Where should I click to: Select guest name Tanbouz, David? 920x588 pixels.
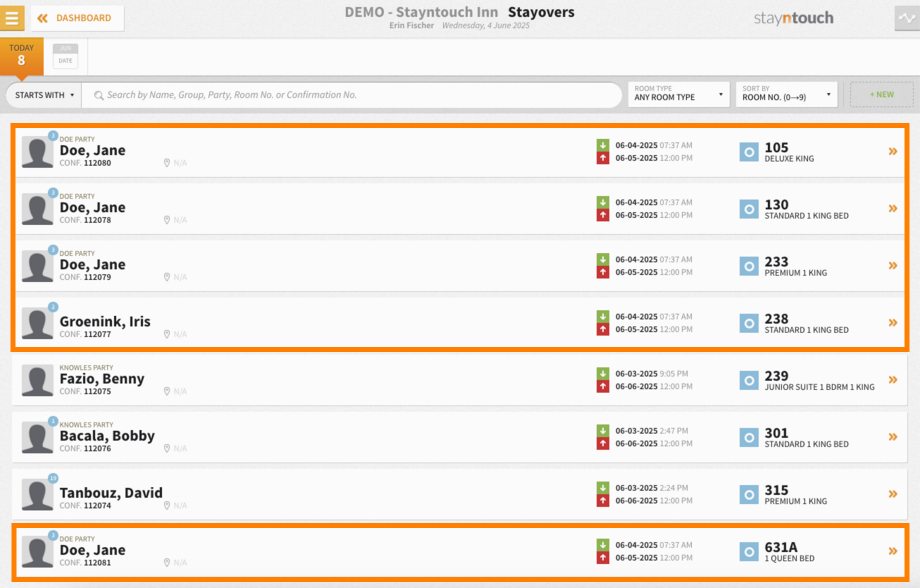111,493
